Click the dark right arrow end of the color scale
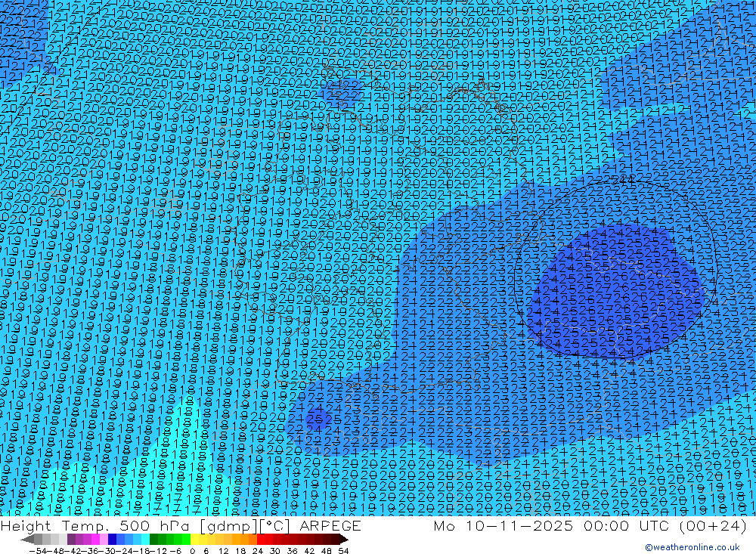Screen dimensions: 756x554 (344, 539)
